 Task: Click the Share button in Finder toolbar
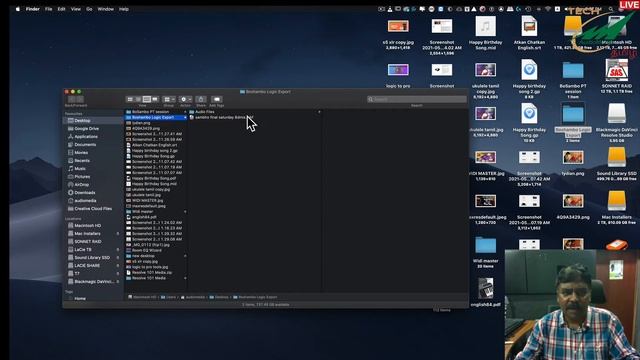pyautogui.click(x=201, y=99)
